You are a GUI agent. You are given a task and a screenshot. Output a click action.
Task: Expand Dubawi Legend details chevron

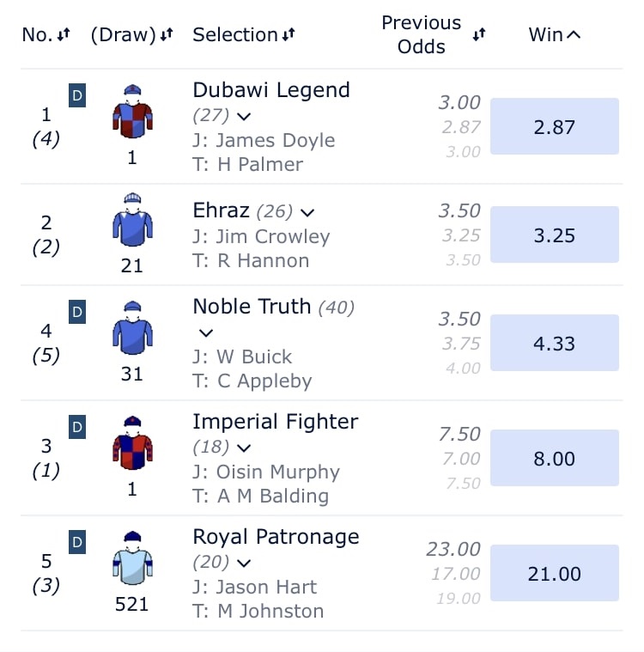click(244, 115)
